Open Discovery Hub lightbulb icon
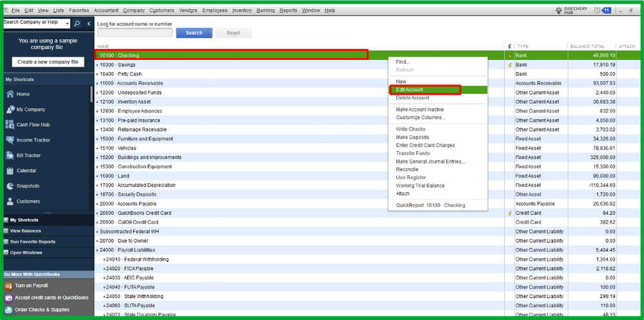The image size is (644, 320). pyautogui.click(x=558, y=10)
